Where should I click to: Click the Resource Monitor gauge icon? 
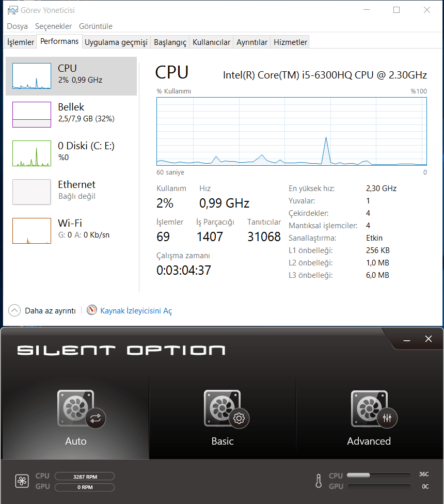tap(92, 310)
